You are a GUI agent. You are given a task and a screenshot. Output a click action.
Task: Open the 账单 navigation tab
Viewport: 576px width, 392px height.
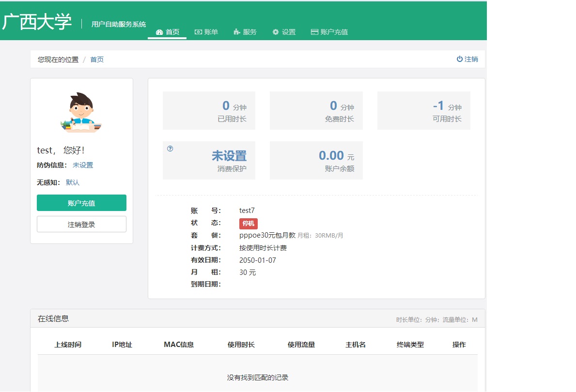[x=211, y=32]
